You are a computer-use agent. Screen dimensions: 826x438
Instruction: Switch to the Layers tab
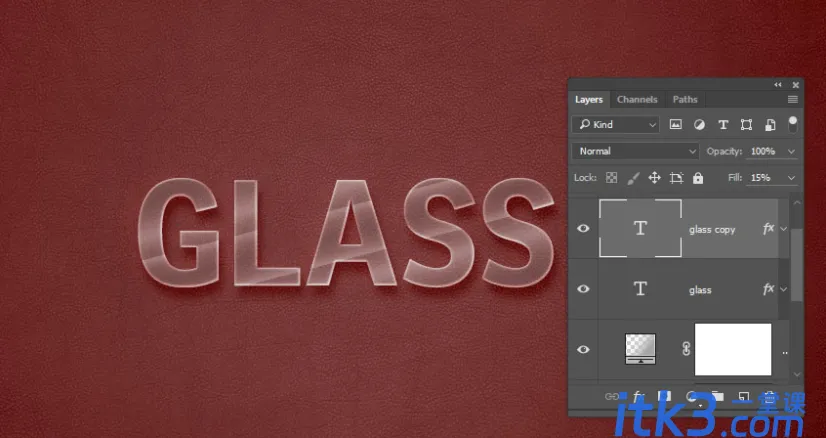click(x=588, y=100)
